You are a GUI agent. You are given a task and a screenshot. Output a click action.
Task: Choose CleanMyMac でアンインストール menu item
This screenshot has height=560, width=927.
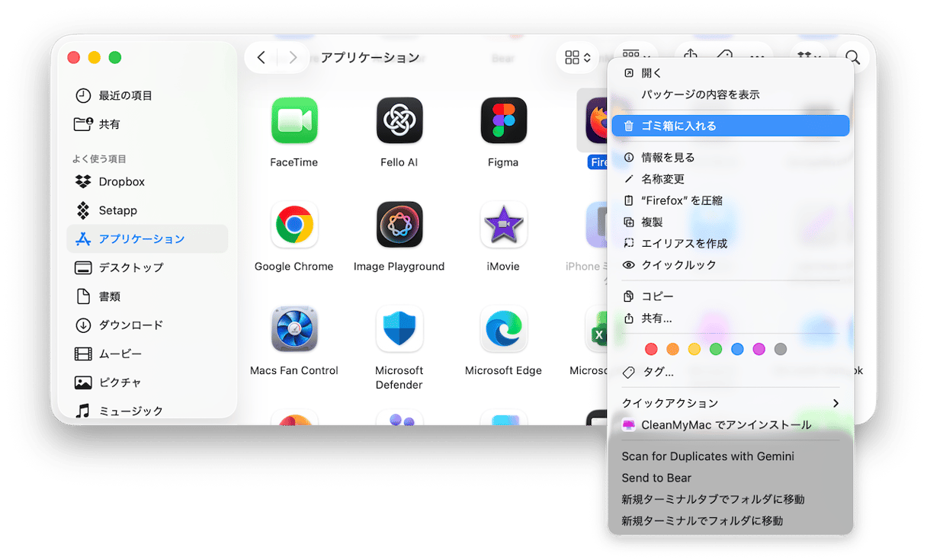pos(730,424)
